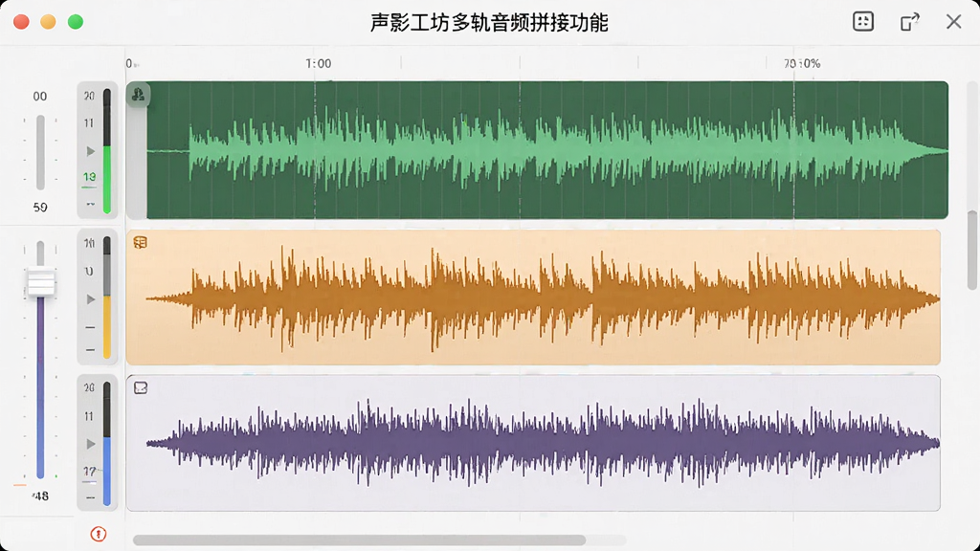Click the 00 label above the gray slider
The width and height of the screenshot is (980, 551).
point(40,97)
